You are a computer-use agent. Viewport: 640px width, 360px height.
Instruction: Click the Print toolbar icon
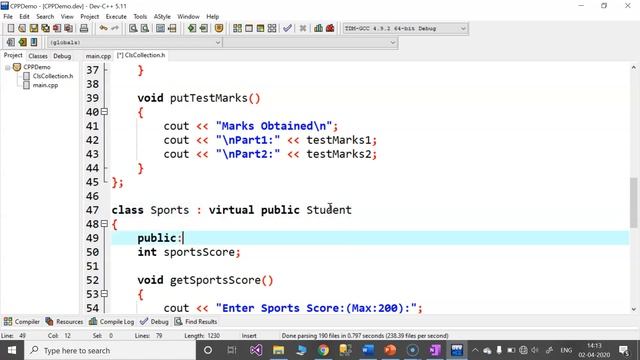point(84,28)
